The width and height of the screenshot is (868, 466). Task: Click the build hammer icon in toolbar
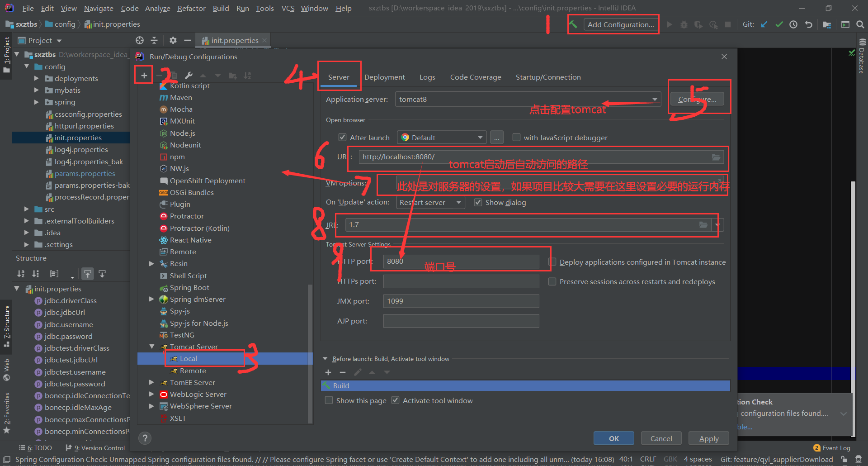[x=573, y=24]
